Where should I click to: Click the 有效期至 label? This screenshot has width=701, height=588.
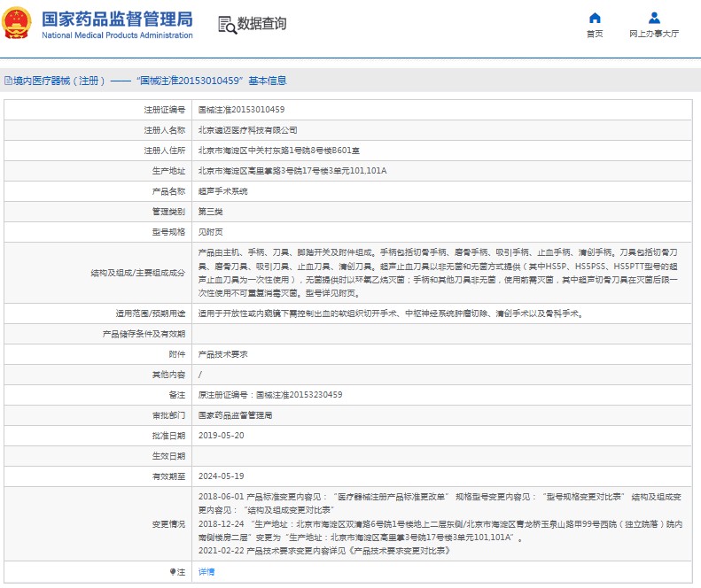168,476
